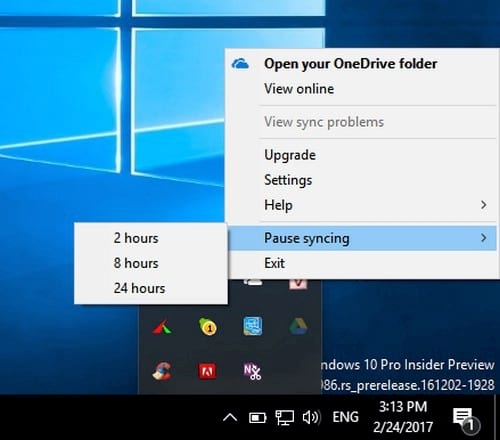Open the Google Drive tray icon
The width and height of the screenshot is (500, 440).
point(298,326)
